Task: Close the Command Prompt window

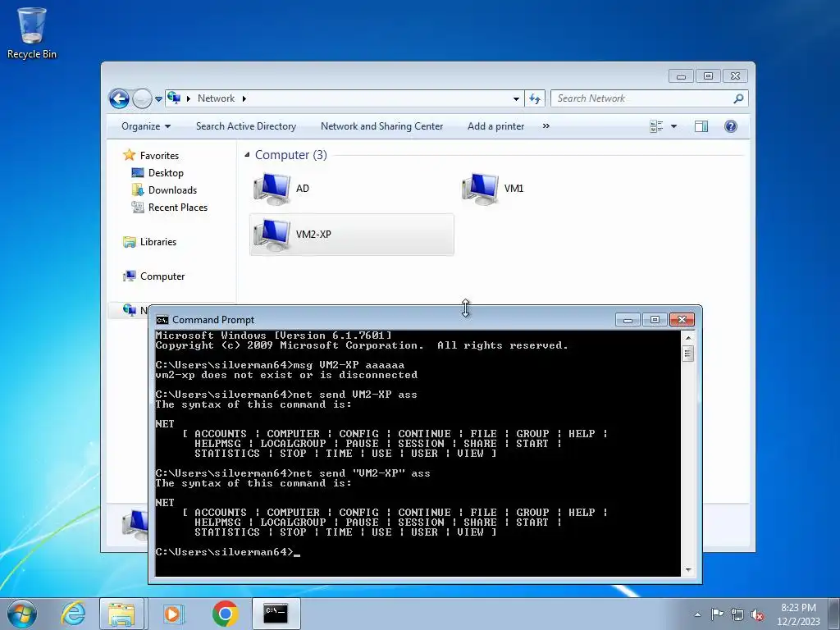Action: pos(682,320)
